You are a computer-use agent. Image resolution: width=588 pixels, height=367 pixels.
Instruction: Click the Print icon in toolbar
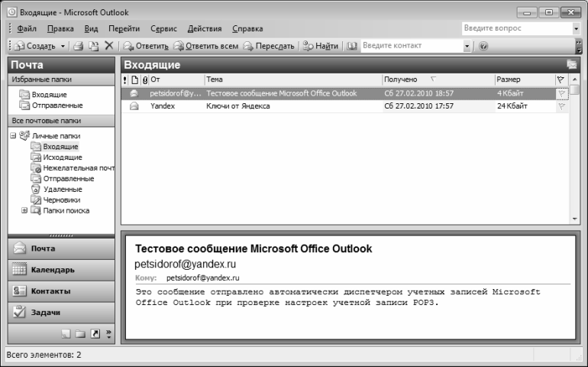click(x=78, y=46)
